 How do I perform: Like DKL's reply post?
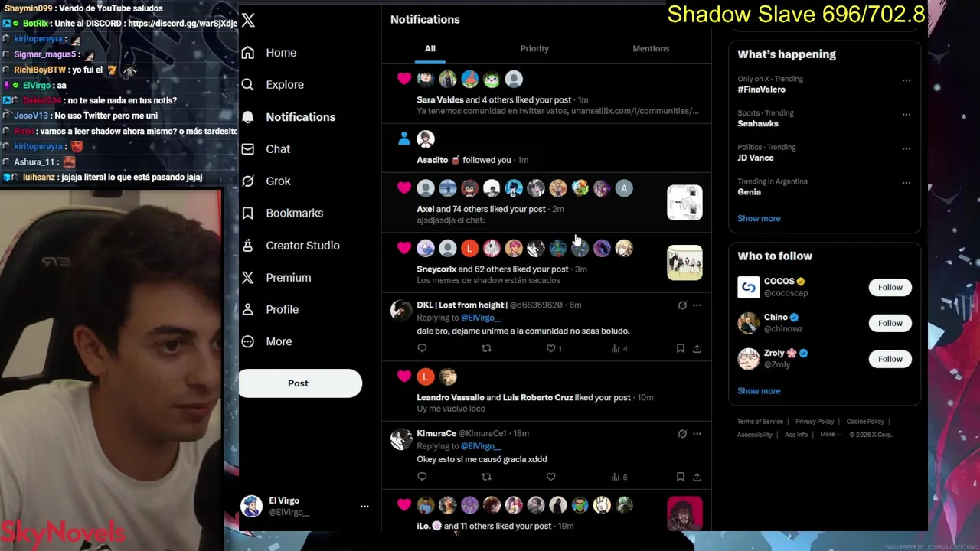point(550,348)
